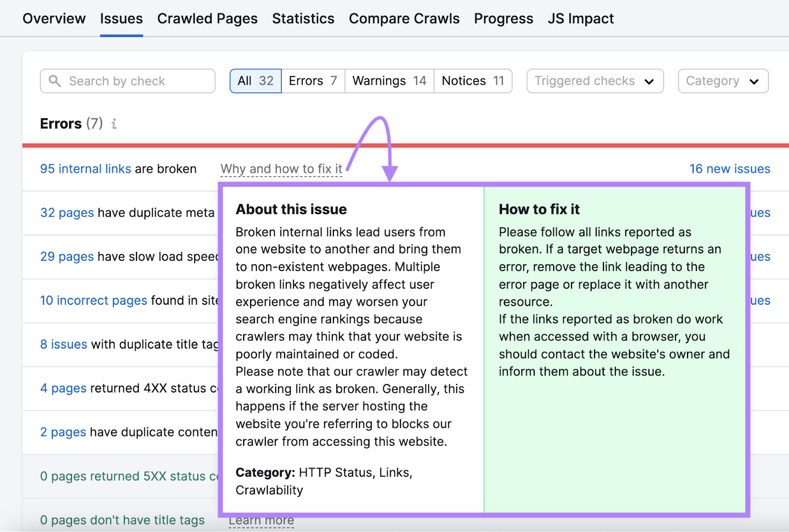The height and width of the screenshot is (532, 789).
Task: Switch to the Issues tab
Action: pyautogui.click(x=121, y=18)
